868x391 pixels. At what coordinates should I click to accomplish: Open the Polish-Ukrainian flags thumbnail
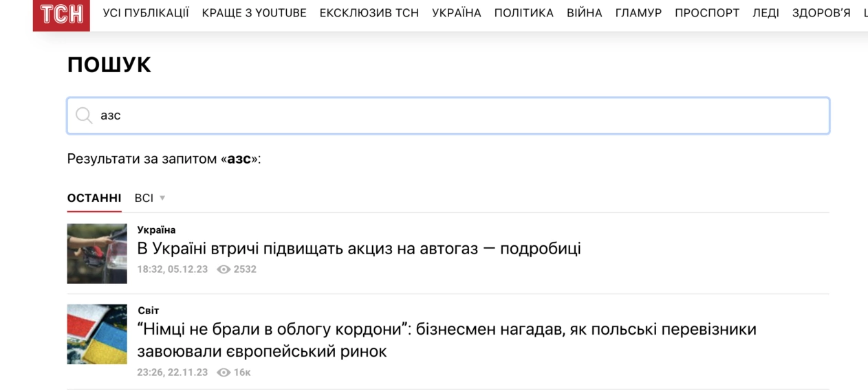pyautogui.click(x=97, y=335)
